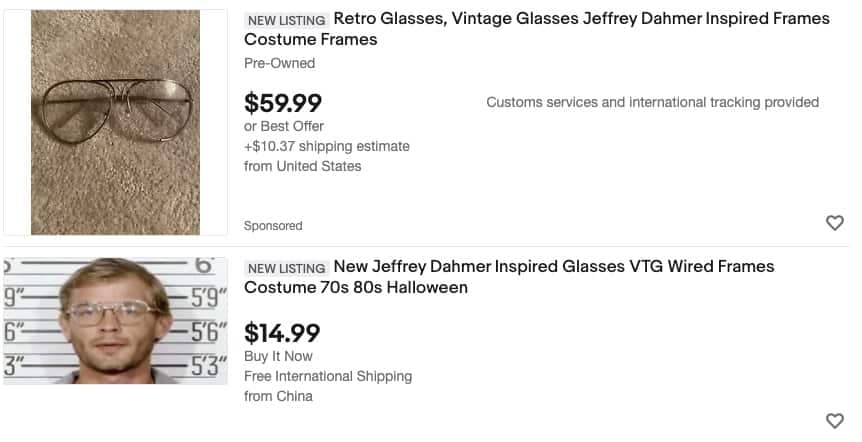Click the $14.99 price
The height and width of the screenshot is (442, 862).
tap(282, 332)
